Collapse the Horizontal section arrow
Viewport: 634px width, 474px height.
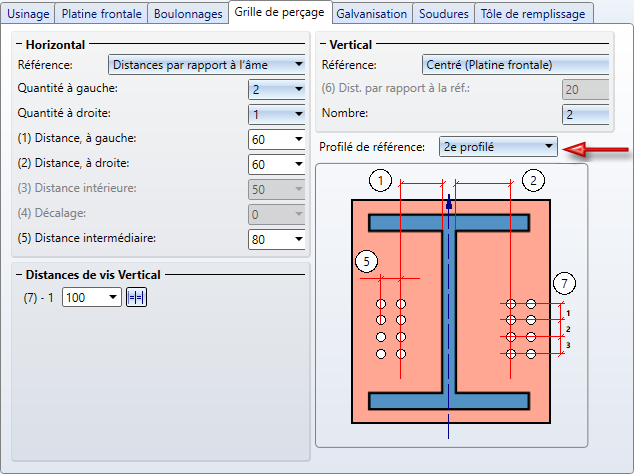19,45
